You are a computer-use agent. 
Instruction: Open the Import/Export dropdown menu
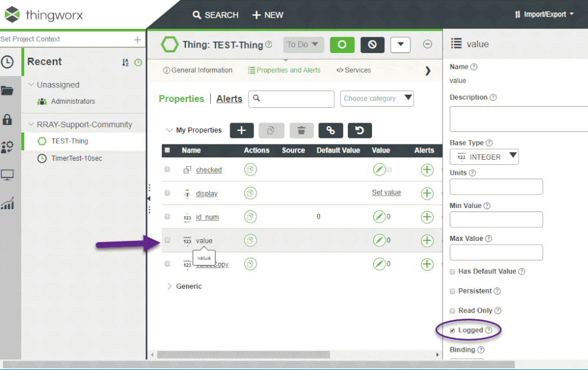[544, 14]
